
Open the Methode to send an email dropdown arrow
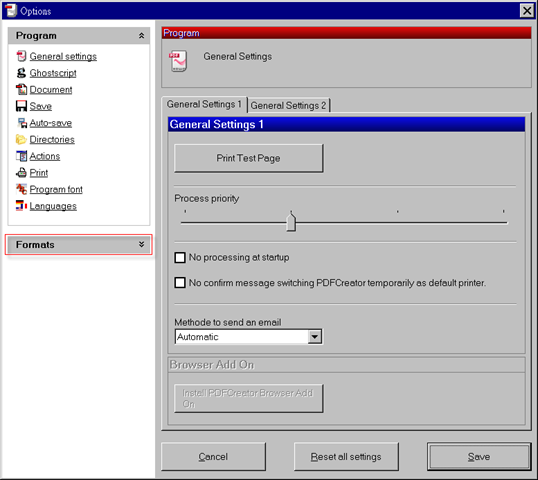[x=315, y=337]
